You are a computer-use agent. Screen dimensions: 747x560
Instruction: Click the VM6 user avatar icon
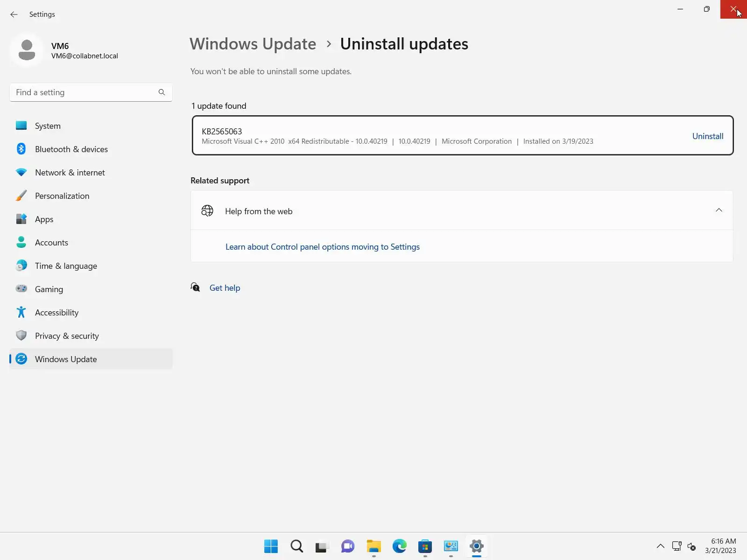[27, 50]
